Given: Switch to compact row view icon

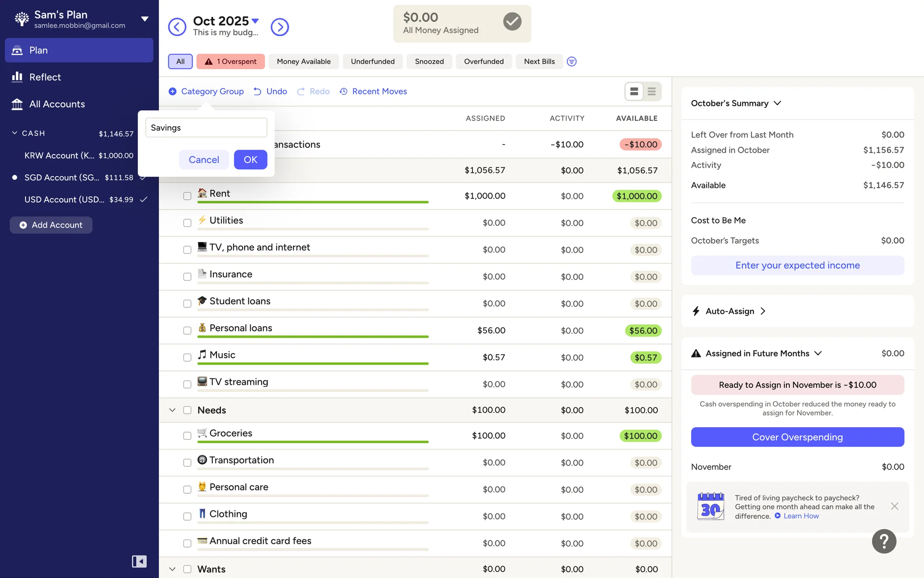Looking at the screenshot, I should (652, 92).
